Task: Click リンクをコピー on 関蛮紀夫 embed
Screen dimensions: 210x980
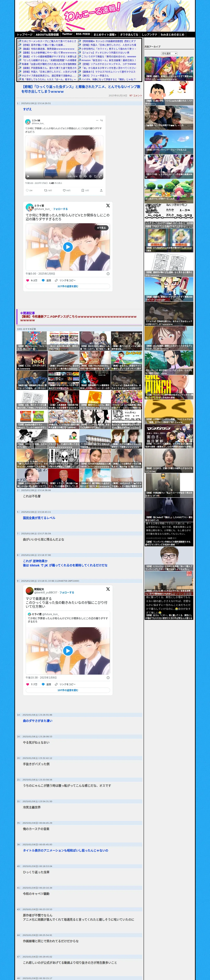Action: pyautogui.click(x=65, y=684)
